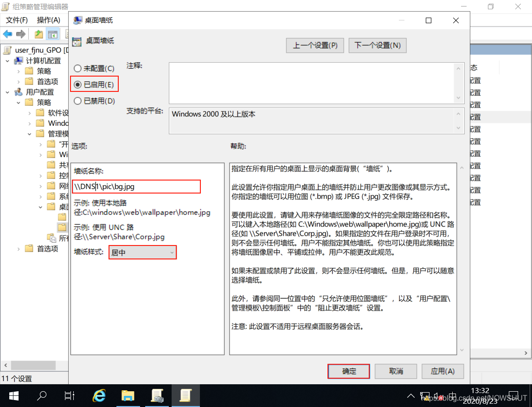
Task: Toggle the console tree display icon
Action: tap(53, 34)
